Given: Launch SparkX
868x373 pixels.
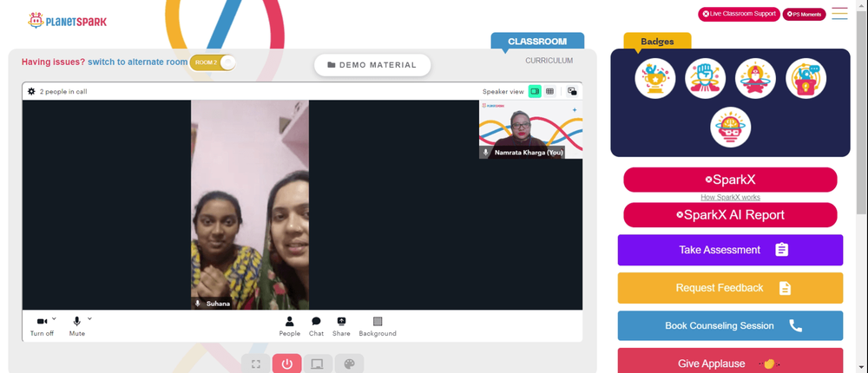Looking at the screenshot, I should (730, 180).
